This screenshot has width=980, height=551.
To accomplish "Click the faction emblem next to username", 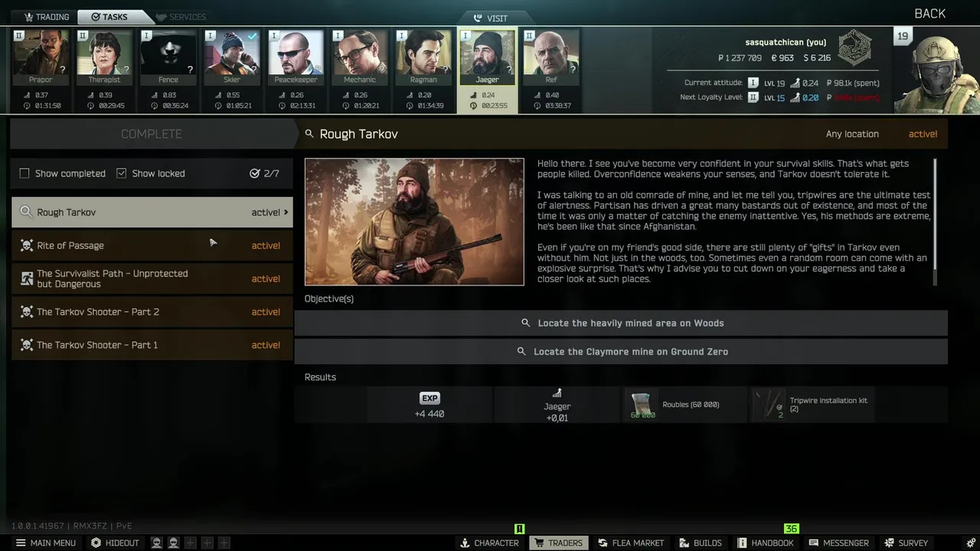I will [x=854, y=47].
